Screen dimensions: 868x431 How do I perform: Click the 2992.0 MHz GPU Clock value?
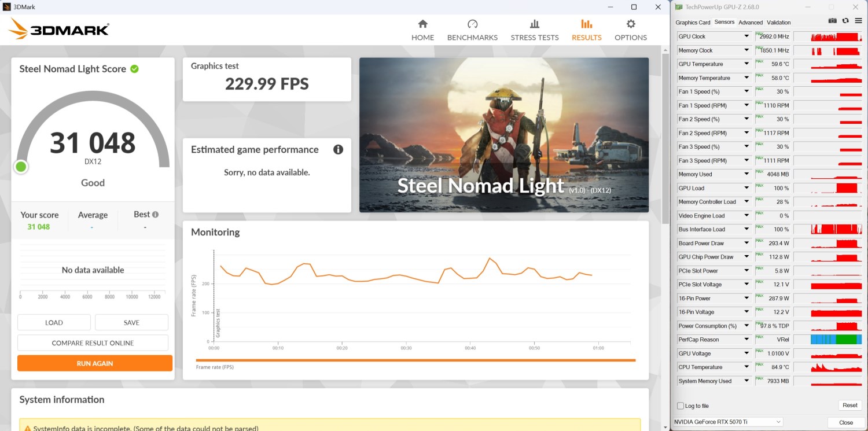click(774, 36)
